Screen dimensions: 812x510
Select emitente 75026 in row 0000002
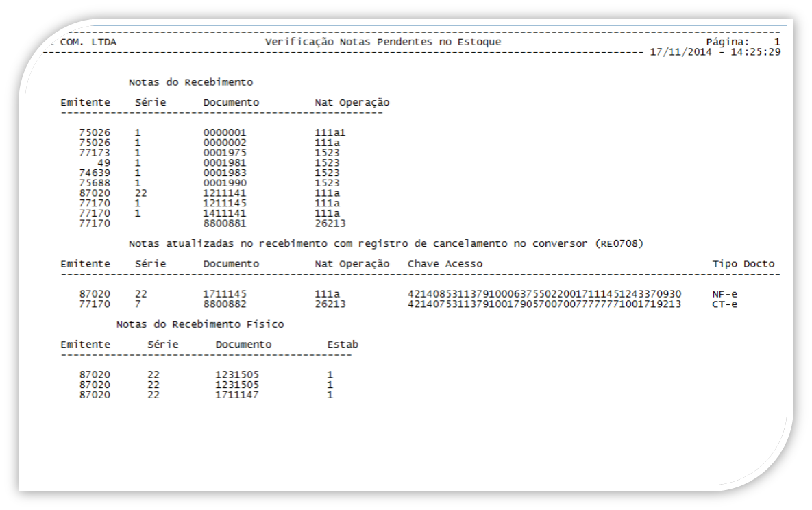(95, 143)
